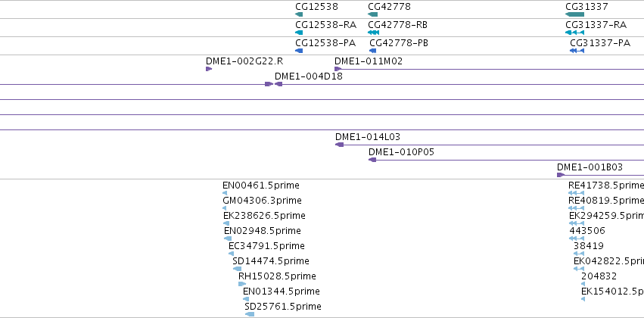Select the 443506 feature glyph
644x318 pixels.
(577, 238)
